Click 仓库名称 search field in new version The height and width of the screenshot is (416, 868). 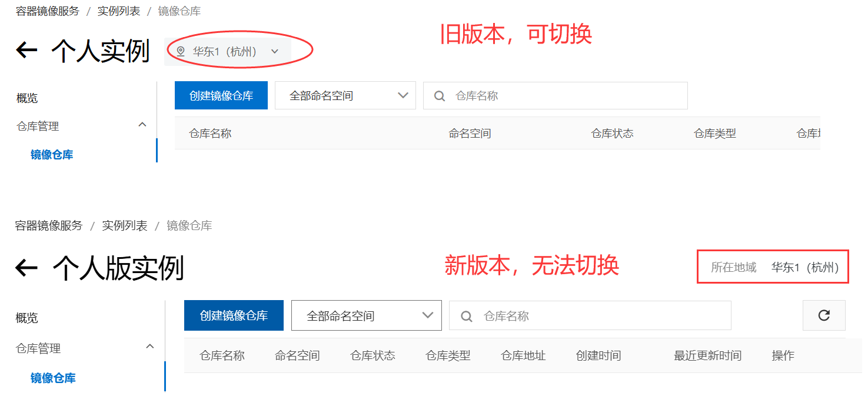(x=590, y=315)
